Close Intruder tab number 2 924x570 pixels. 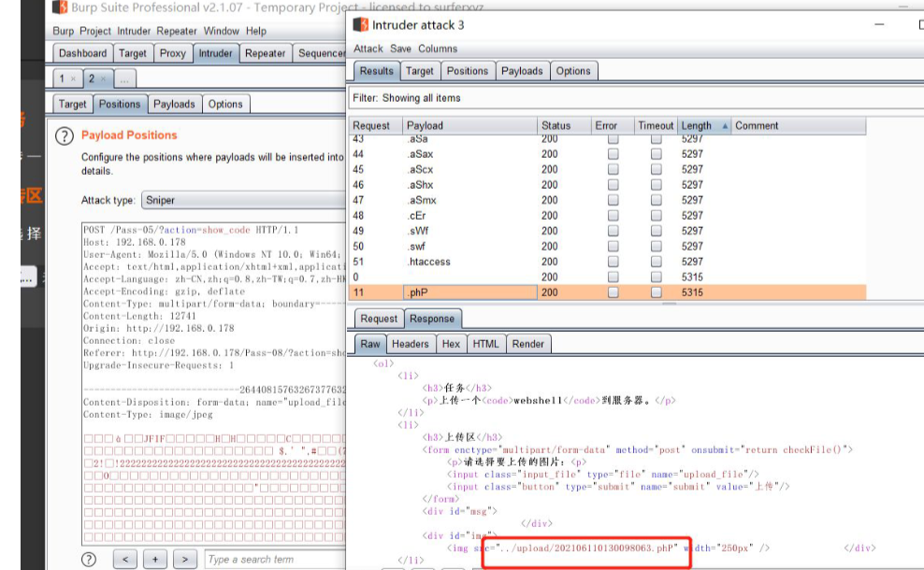[x=103, y=78]
